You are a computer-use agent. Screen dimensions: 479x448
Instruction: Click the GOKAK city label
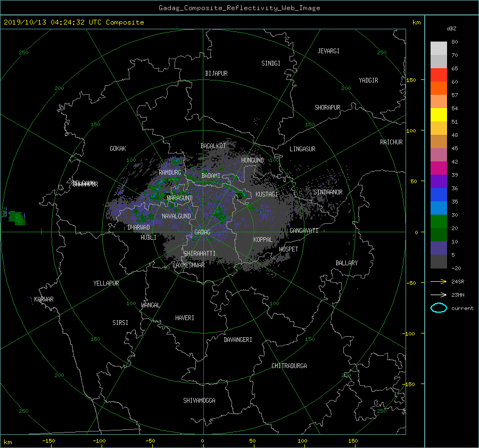coord(118,148)
